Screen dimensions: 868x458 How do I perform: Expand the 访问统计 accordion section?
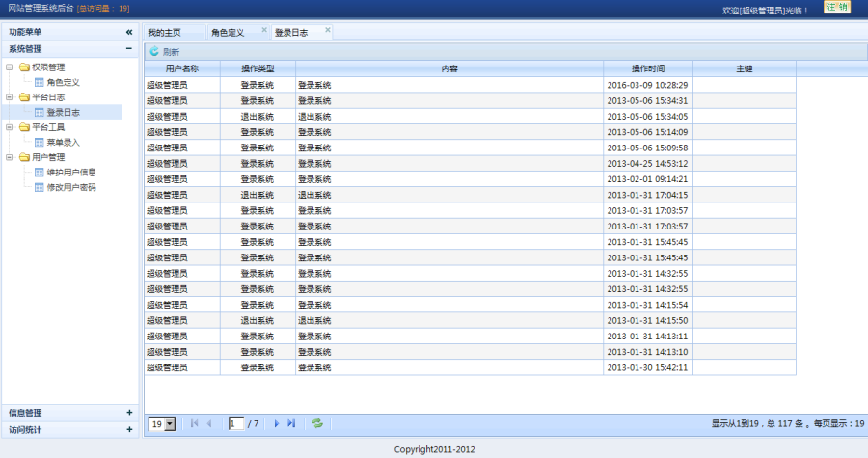click(x=129, y=429)
